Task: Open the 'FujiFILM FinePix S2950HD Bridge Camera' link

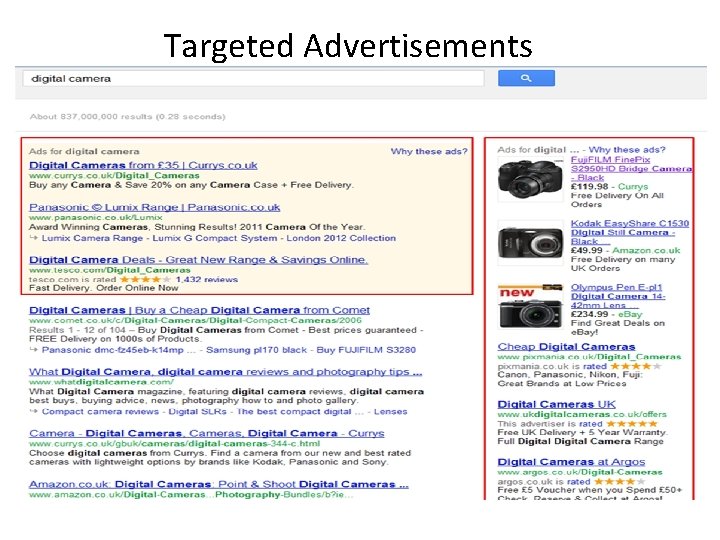Action: point(631,169)
